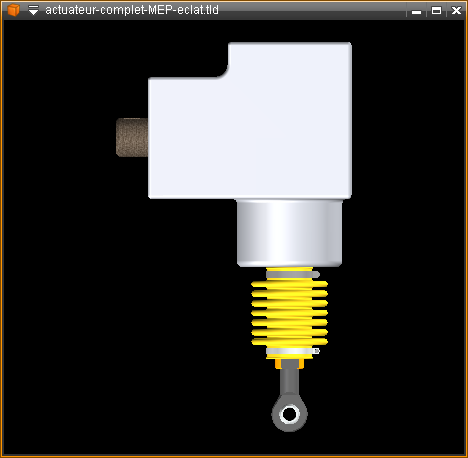Image resolution: width=468 pixels, height=458 pixels.
Task: Click the actuateur-complet-MEP-eclat.tld title text
Action: tap(132, 10)
